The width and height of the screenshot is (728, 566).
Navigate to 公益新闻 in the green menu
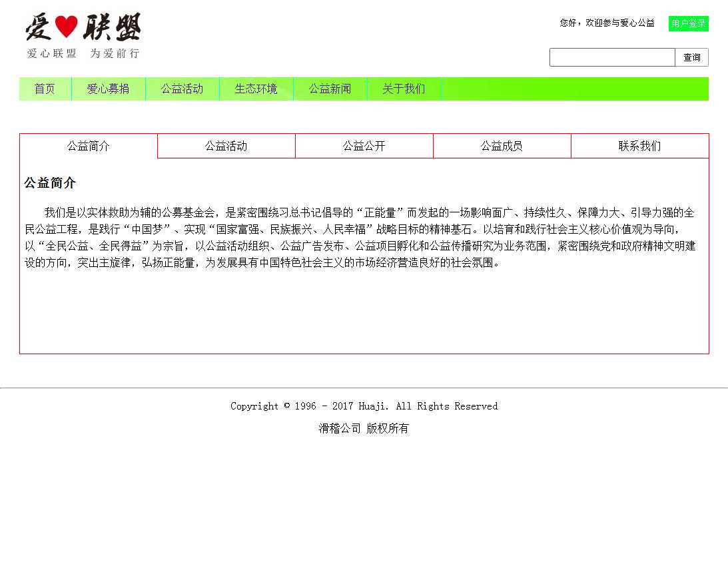330,89
